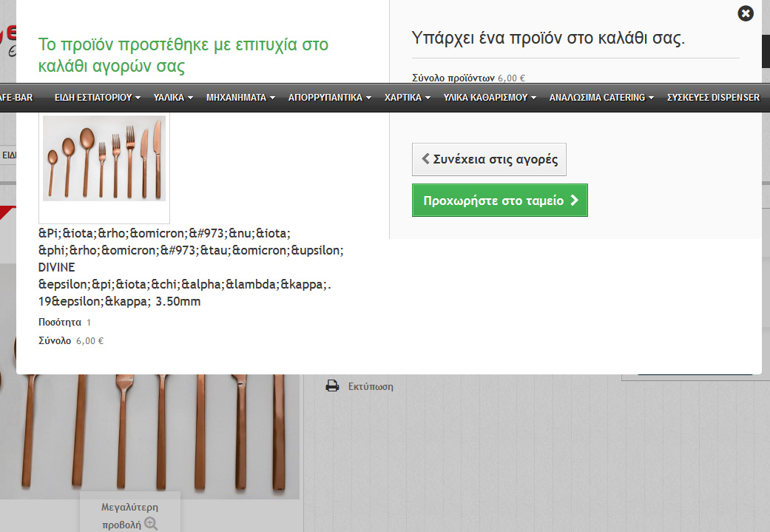The image size is (770, 532).
Task: Open the Μεγαλύτερη προβολή larger view link
Action: [x=129, y=515]
